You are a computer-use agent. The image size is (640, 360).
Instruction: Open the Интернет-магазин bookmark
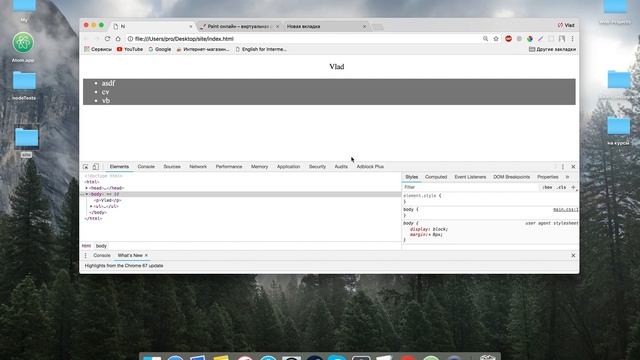[x=203, y=49]
